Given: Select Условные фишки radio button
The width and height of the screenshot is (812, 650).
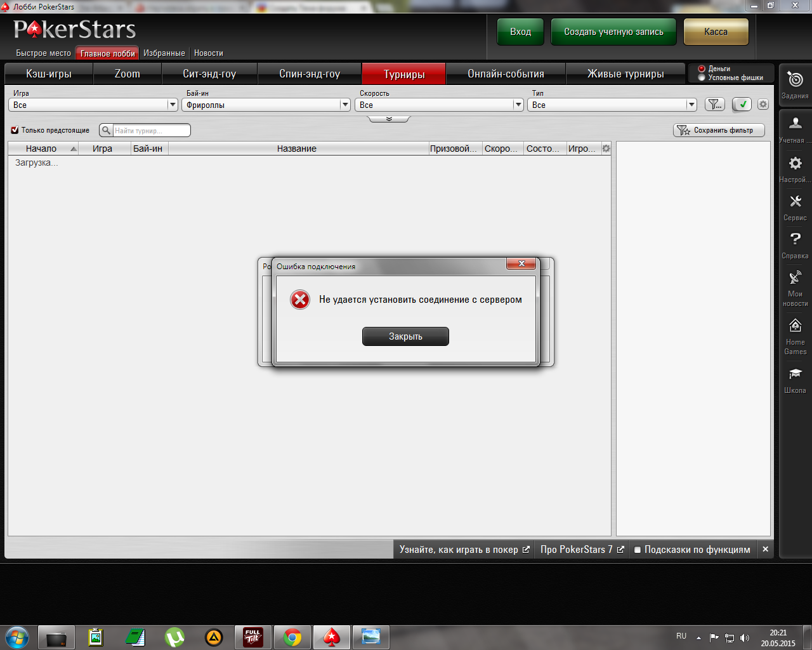Looking at the screenshot, I should pos(702,77).
